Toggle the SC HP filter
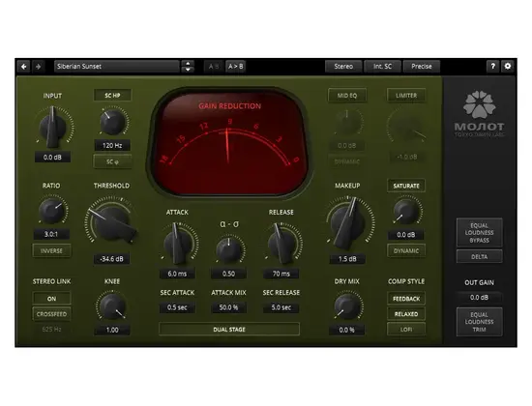Image resolution: width=532 pixels, height=406 pixels. point(112,96)
